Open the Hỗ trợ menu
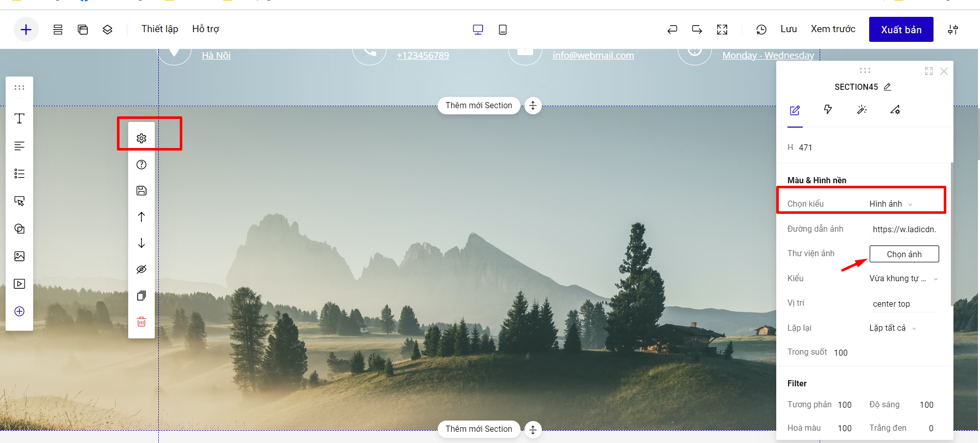This screenshot has height=443, width=980. pos(205,29)
